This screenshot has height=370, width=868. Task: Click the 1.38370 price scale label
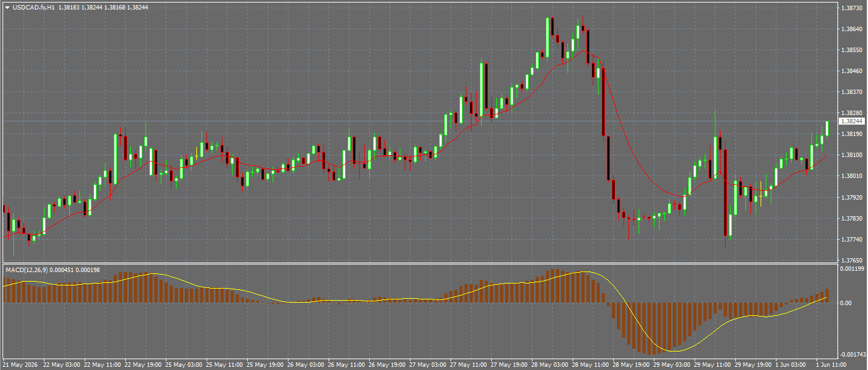click(x=851, y=92)
